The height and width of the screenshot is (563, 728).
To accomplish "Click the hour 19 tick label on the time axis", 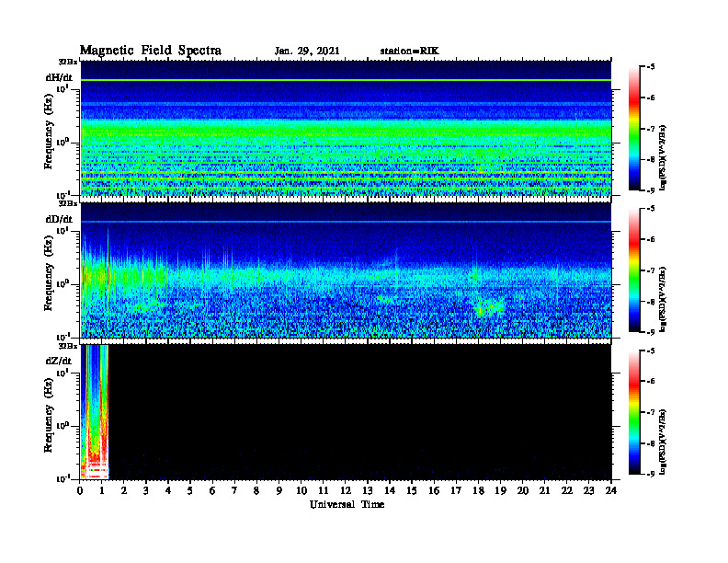I will point(500,491).
